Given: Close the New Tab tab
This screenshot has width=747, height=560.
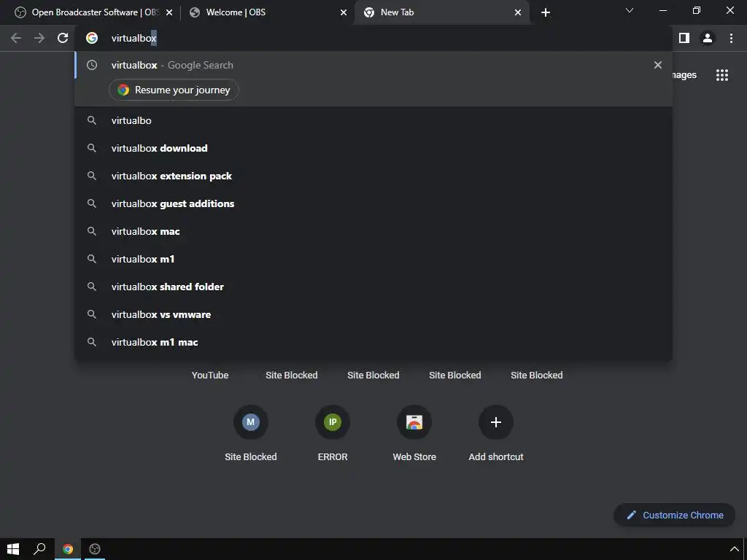Looking at the screenshot, I should 518,12.
